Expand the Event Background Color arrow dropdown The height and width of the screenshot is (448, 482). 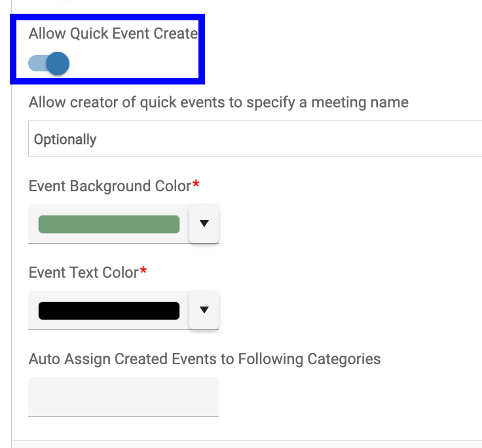[204, 224]
